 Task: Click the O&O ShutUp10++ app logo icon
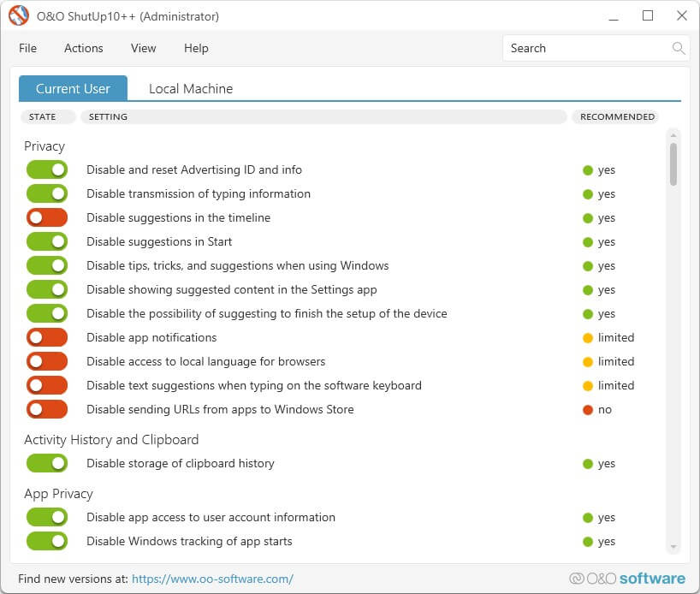tap(19, 15)
